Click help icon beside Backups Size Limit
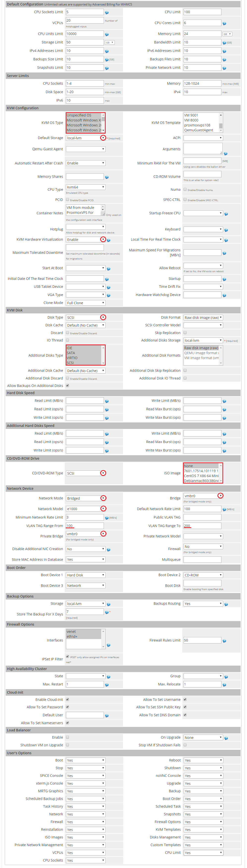247x868 pixels. [x=107, y=60]
